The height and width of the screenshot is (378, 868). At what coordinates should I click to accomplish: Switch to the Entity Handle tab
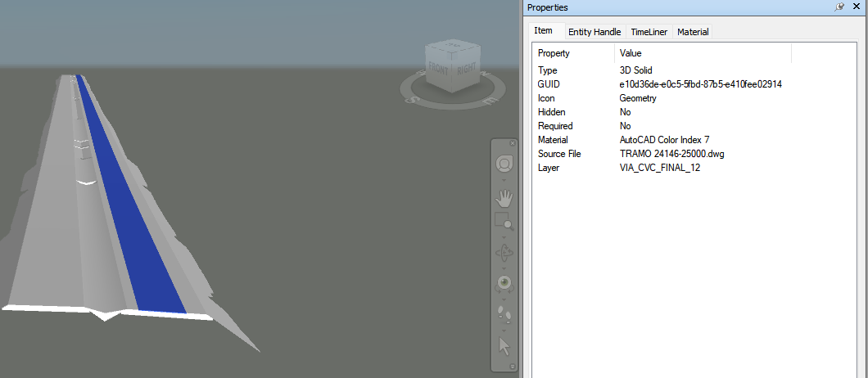594,32
